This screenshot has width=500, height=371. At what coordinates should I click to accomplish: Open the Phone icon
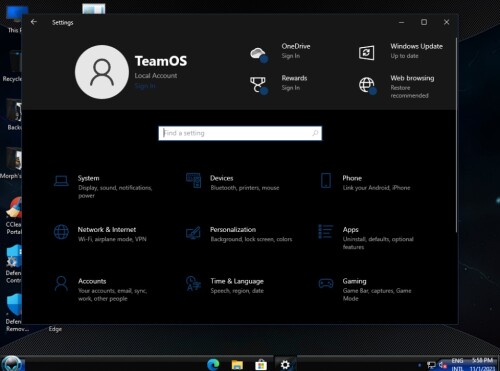click(x=326, y=181)
